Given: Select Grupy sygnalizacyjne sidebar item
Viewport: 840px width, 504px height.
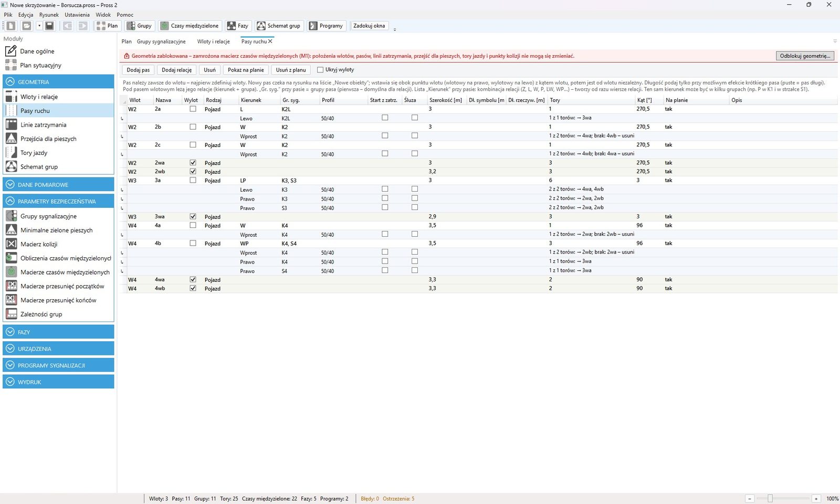Looking at the screenshot, I should click(48, 216).
